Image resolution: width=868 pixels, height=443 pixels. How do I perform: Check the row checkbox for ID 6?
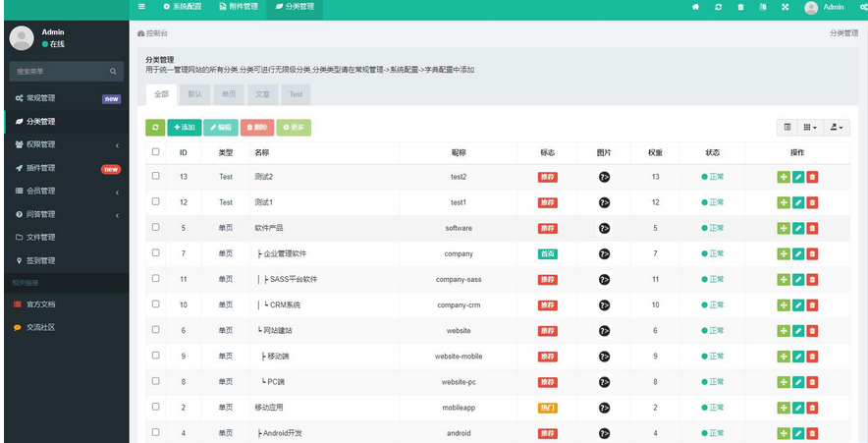click(x=155, y=329)
